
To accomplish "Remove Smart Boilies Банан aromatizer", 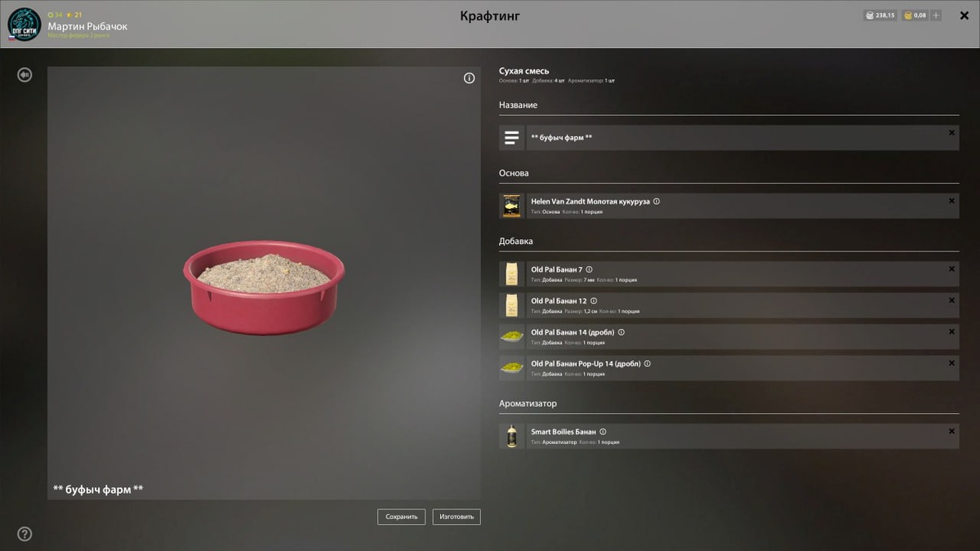I will pos(951,431).
